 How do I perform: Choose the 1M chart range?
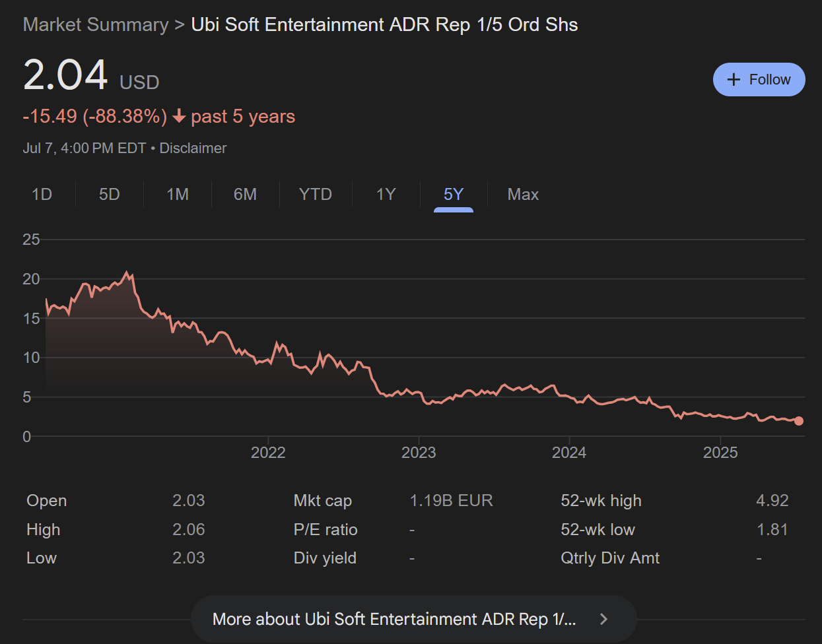coord(178,195)
